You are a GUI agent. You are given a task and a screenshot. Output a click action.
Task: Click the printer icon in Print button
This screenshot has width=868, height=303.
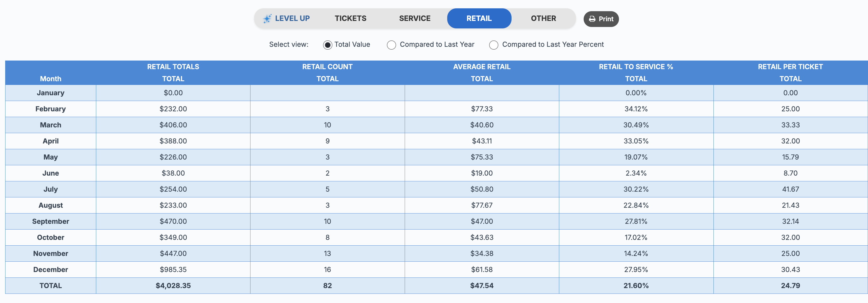pyautogui.click(x=592, y=19)
